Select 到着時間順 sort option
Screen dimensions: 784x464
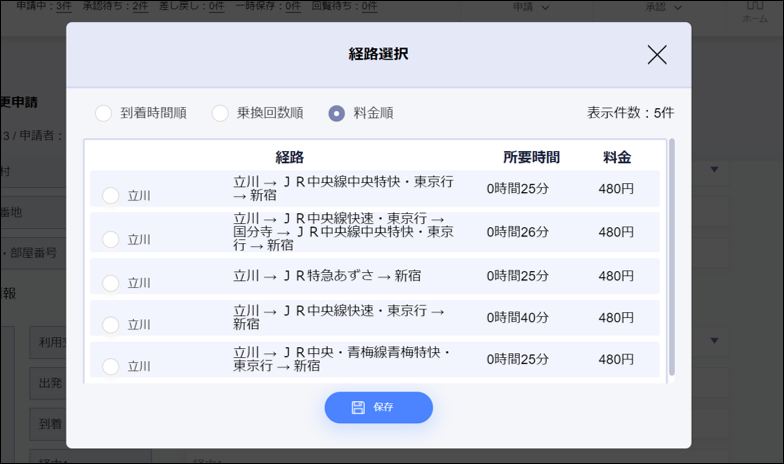point(103,113)
